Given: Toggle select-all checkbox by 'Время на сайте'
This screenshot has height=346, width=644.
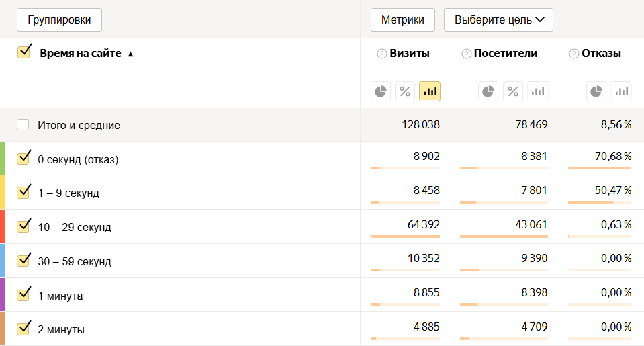Looking at the screenshot, I should 24,52.
